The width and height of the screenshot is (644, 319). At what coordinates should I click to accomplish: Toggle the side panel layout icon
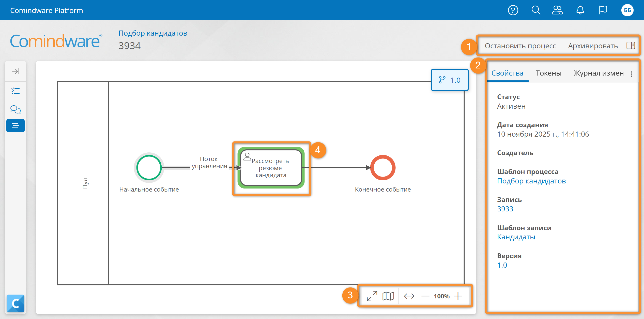[x=631, y=46]
